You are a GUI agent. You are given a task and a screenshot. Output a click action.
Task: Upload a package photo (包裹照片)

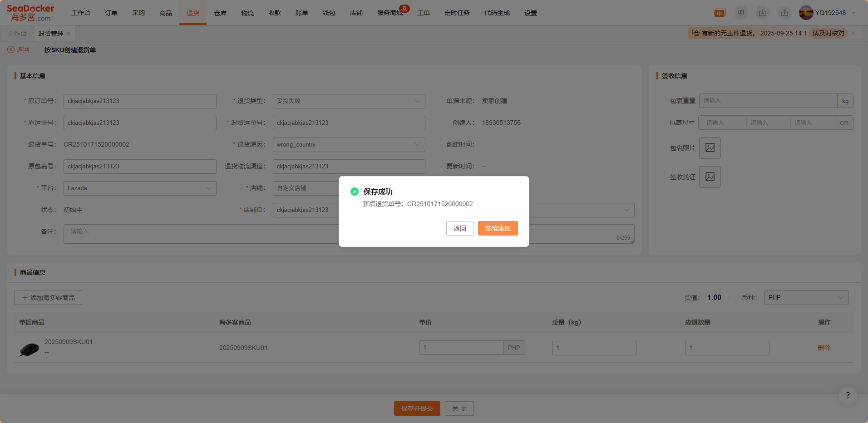pos(710,148)
